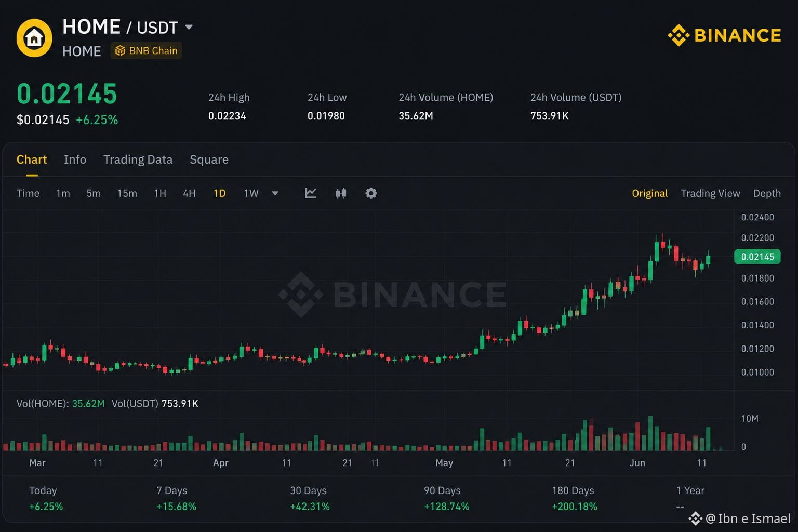Click the Vol(HOME) 35.62M indicator label

[x=61, y=404]
